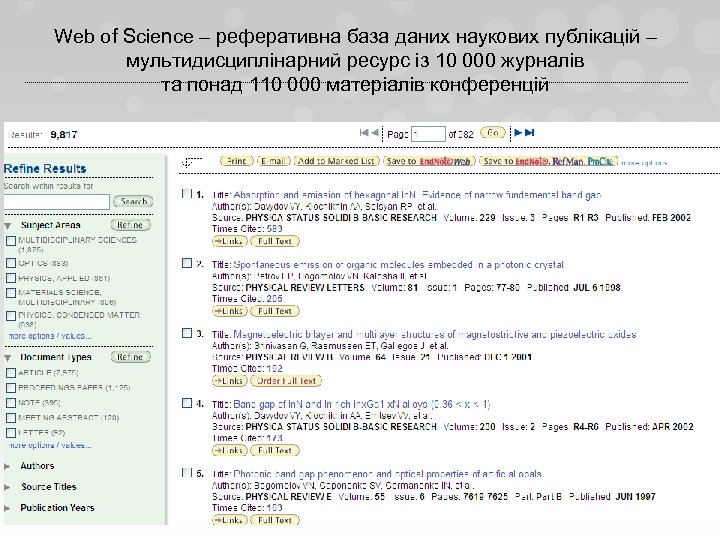720x540 pixels.
Task: Check the Letter document type checkbox
Action: [x=11, y=433]
